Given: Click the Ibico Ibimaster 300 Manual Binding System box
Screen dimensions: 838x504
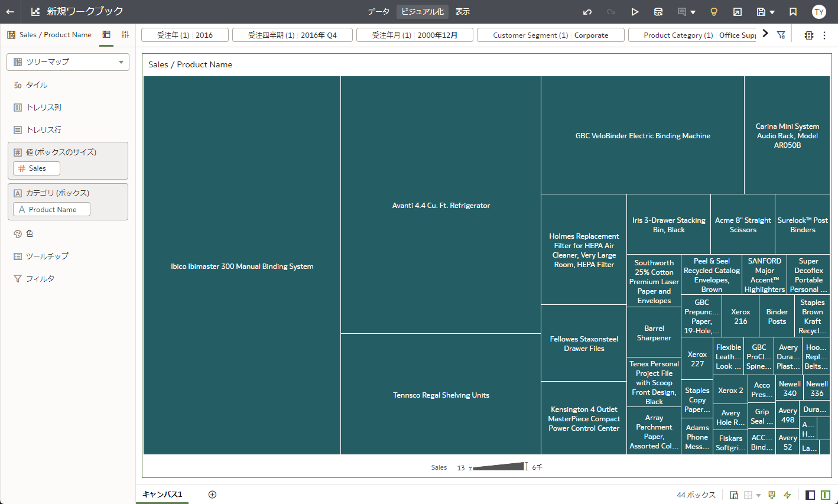Looking at the screenshot, I should (x=242, y=265).
